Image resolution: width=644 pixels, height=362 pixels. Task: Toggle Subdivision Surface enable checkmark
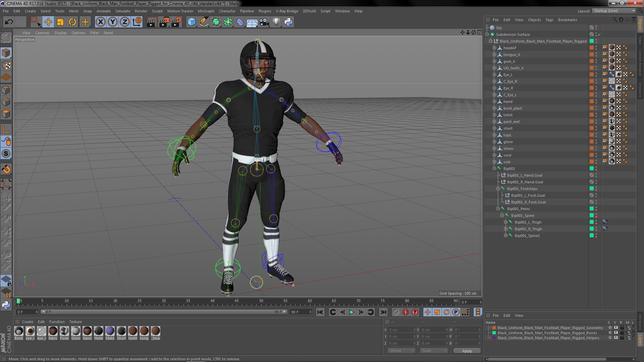pyautogui.click(x=599, y=35)
